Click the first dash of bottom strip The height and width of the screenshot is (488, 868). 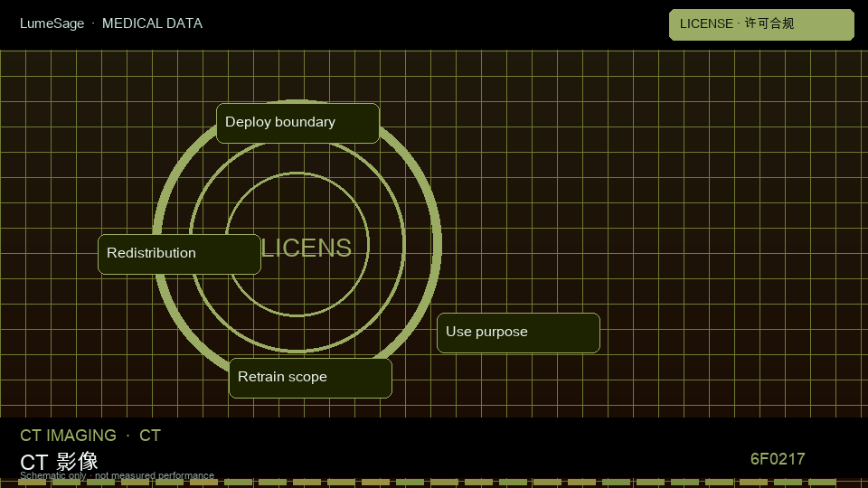coord(33,483)
